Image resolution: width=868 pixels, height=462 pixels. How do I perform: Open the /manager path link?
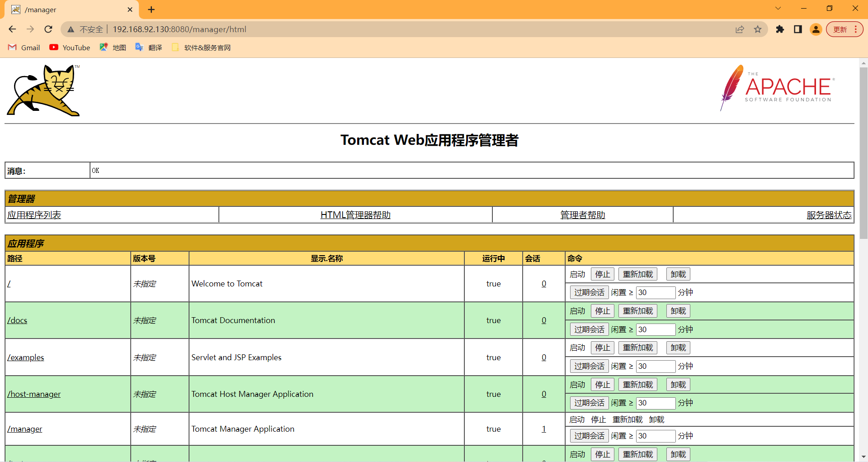coord(25,429)
